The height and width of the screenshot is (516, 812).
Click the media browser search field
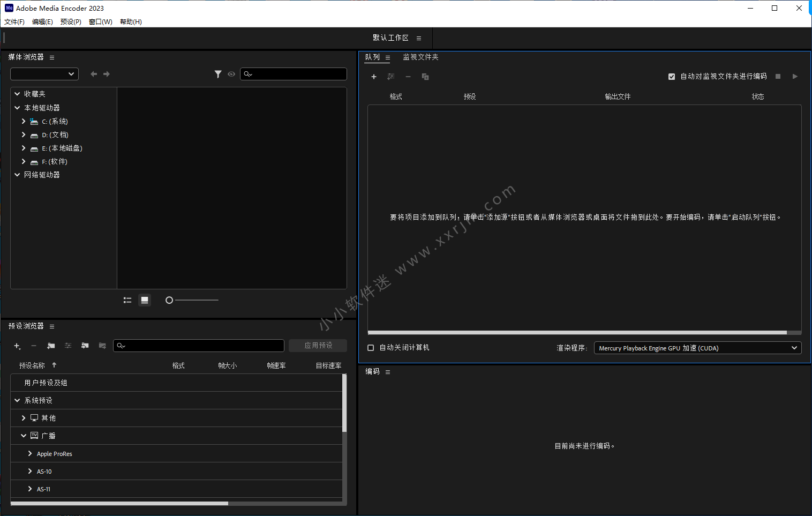pyautogui.click(x=294, y=74)
